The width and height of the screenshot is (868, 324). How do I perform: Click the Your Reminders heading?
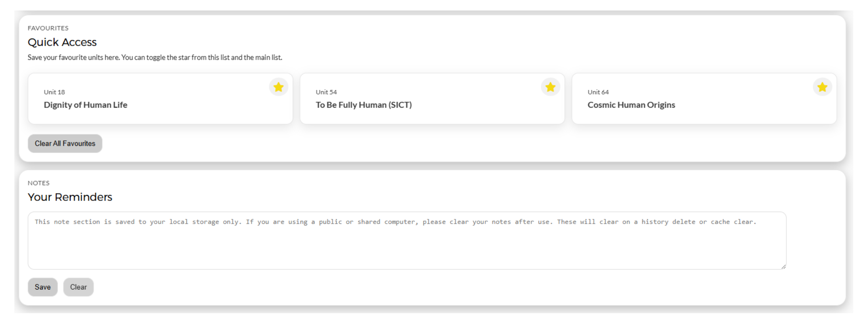[70, 197]
